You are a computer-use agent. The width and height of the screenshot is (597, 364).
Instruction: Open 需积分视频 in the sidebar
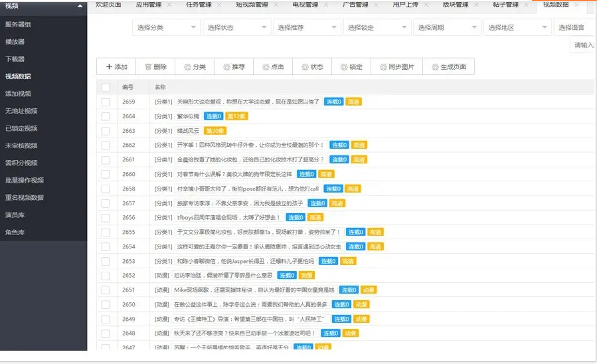point(21,163)
